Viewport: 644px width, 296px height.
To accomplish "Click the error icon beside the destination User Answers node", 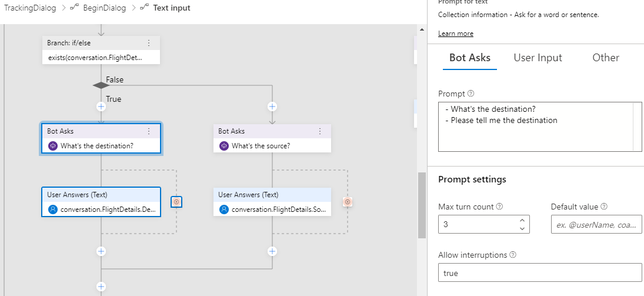I will [176, 202].
